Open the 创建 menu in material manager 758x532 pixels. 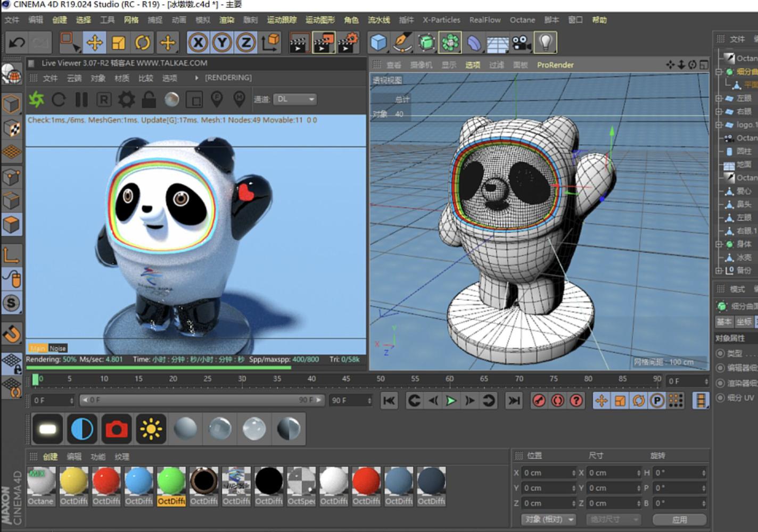pyautogui.click(x=50, y=456)
